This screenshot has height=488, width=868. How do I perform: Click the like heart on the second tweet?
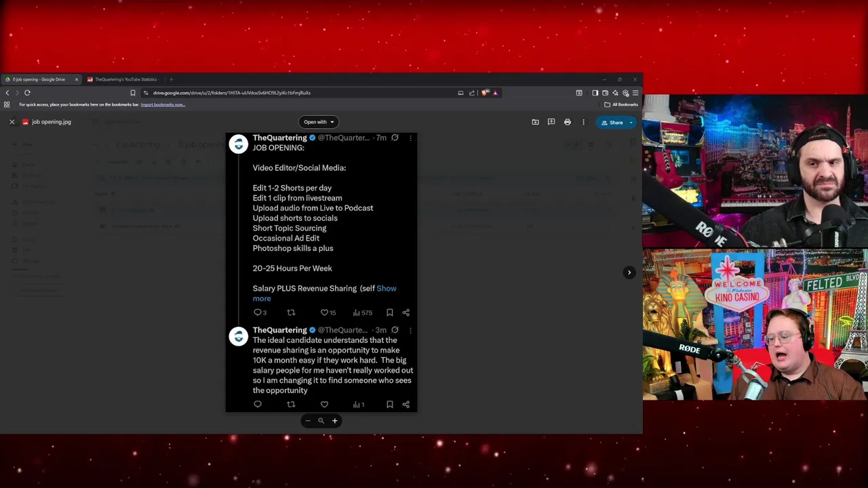324,405
